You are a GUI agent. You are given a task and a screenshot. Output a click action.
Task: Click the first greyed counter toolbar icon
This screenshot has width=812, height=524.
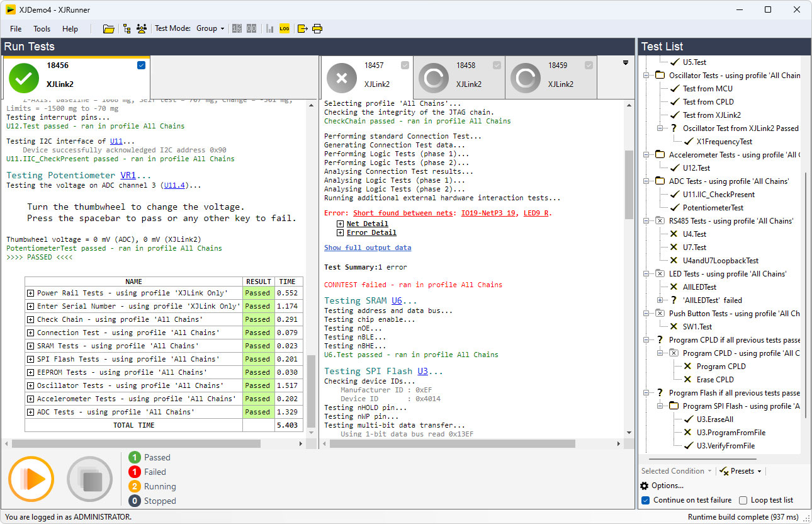coord(237,28)
